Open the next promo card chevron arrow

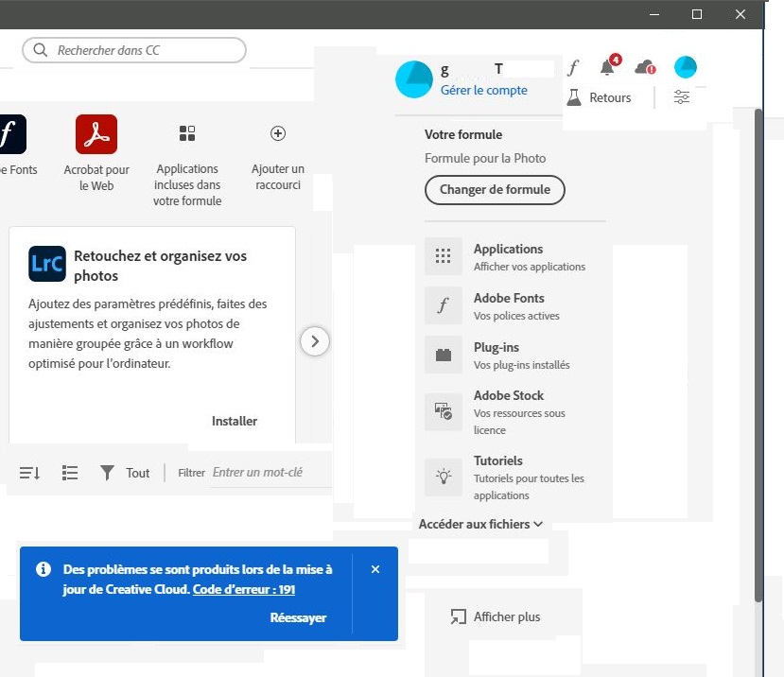point(315,341)
